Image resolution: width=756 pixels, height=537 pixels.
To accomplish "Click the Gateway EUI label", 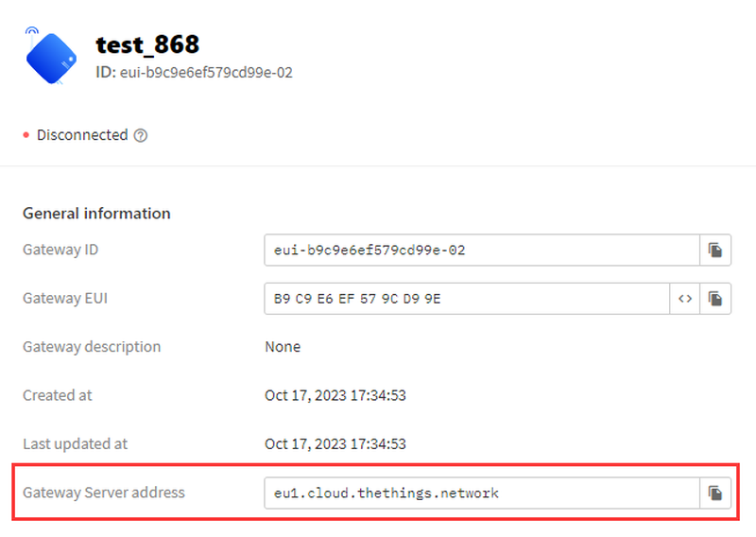I will click(x=63, y=298).
